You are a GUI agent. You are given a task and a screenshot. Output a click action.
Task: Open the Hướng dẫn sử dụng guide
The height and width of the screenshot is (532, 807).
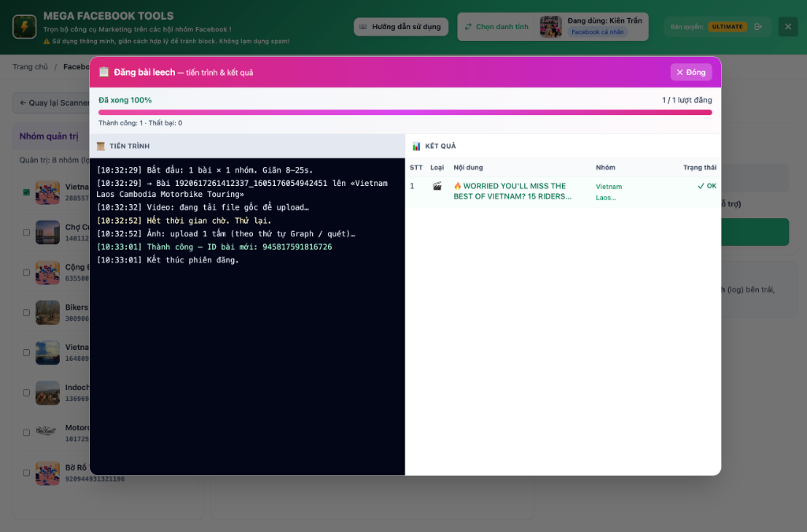tap(401, 27)
